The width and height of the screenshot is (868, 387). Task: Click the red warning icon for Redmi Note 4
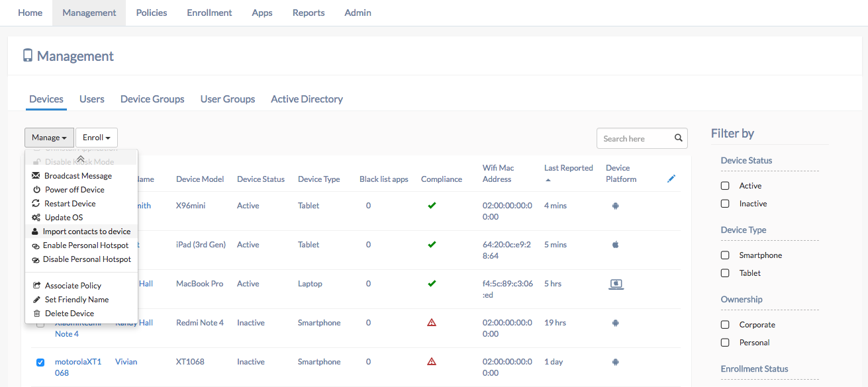[432, 323]
